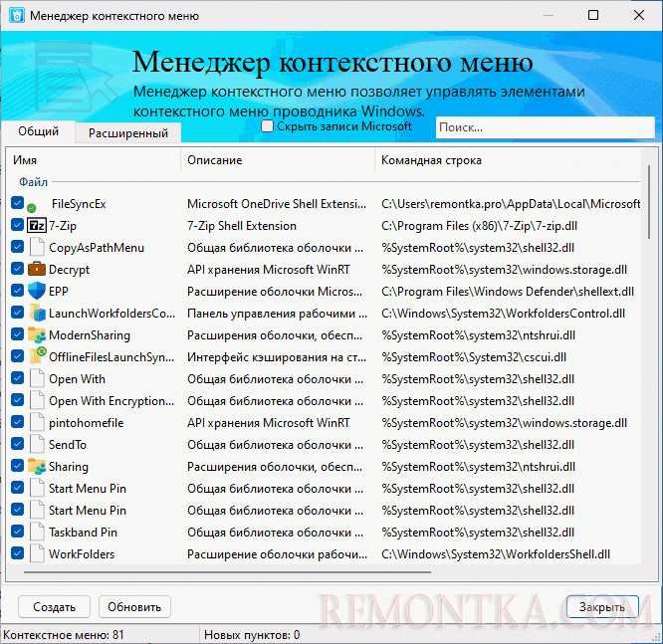Toggle the ModernSharing checkbox
Viewport: 663px width, 644px height.
pyautogui.click(x=17, y=334)
